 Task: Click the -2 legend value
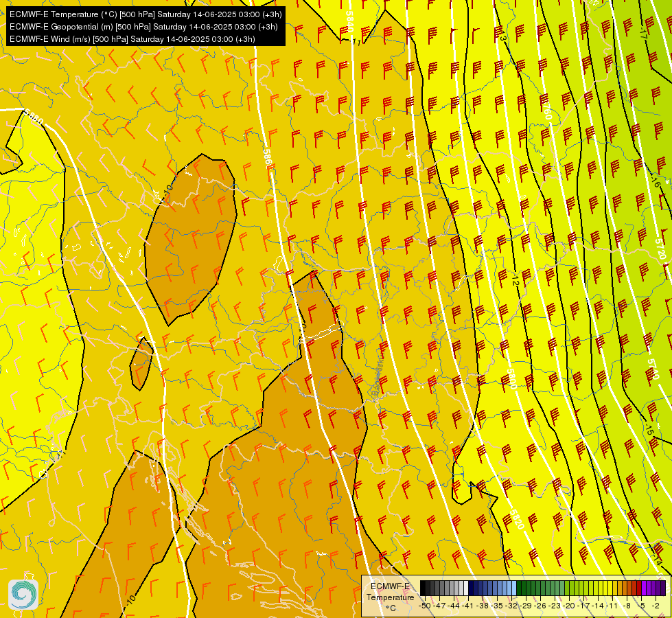[656, 606]
